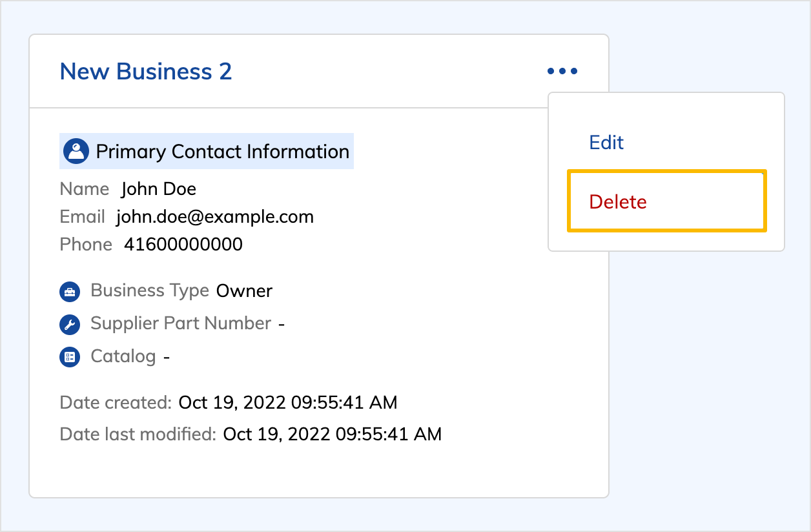Click the Supplier Part Number wrench icon
Image resolution: width=811 pixels, height=532 pixels.
pos(70,324)
